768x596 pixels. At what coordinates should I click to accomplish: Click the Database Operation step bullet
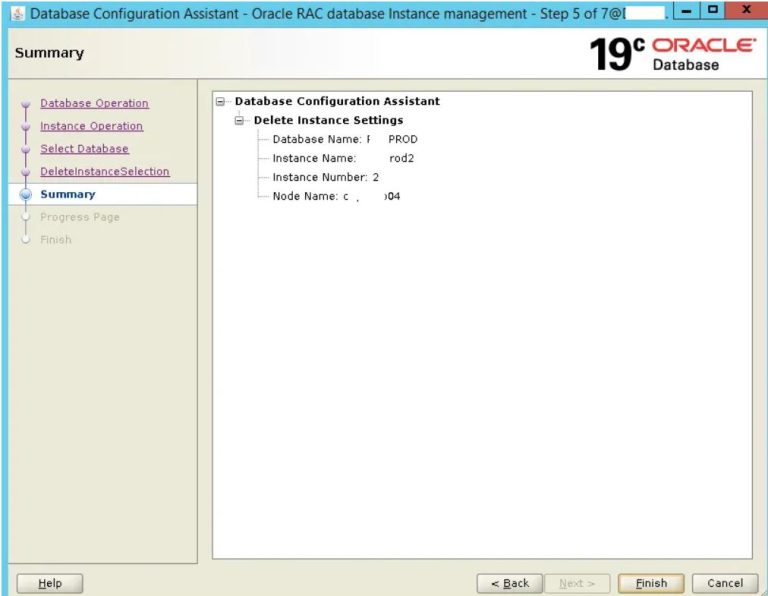click(x=26, y=104)
